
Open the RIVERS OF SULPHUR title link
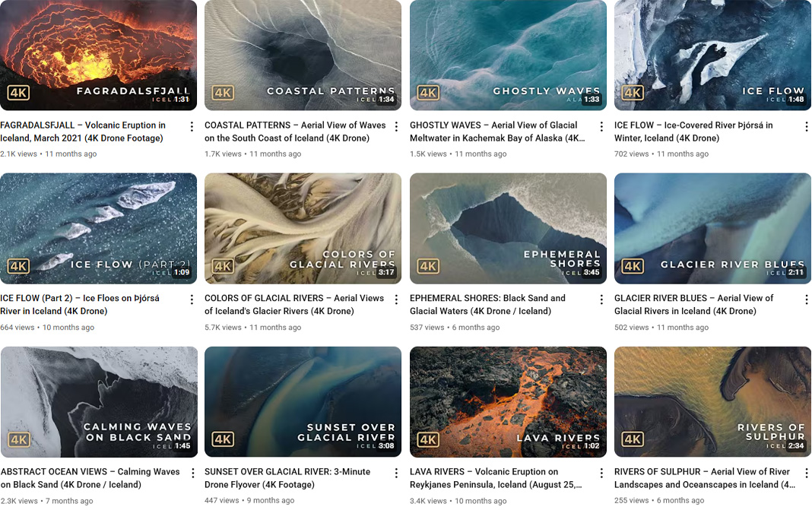[x=703, y=477]
